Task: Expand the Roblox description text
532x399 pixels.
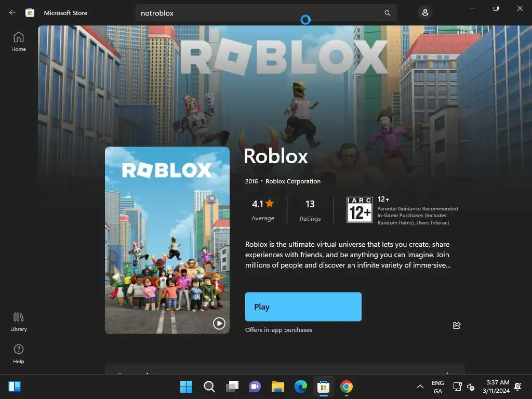Action: click(348, 255)
